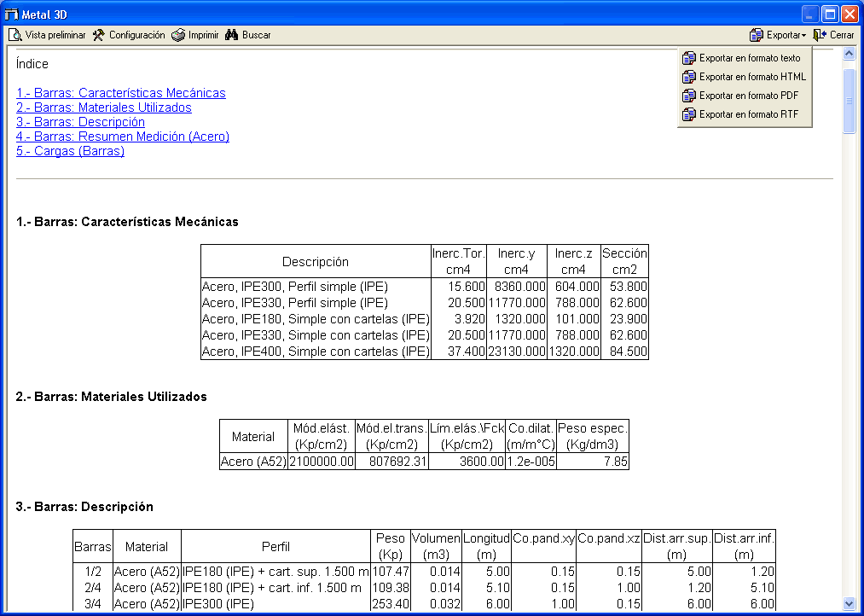Click the Vista preliminar magnifier icon
The image size is (864, 616).
14,35
